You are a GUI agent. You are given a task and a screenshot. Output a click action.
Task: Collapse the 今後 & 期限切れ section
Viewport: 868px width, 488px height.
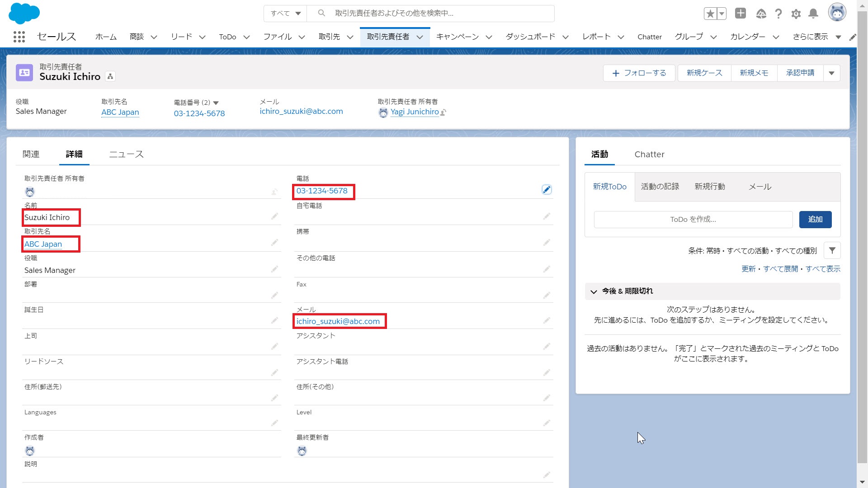[594, 291]
